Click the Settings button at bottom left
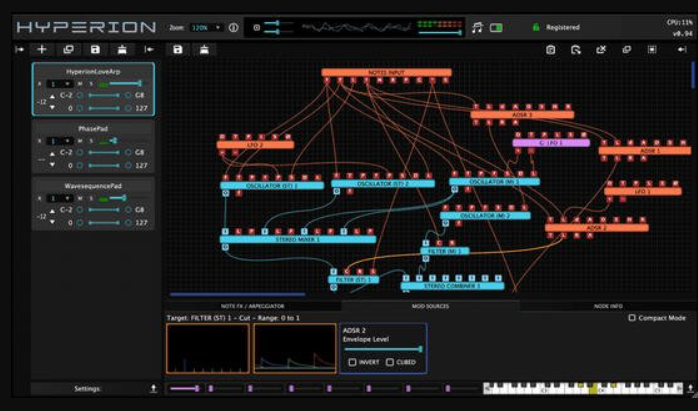The width and height of the screenshot is (698, 411). [x=87, y=389]
